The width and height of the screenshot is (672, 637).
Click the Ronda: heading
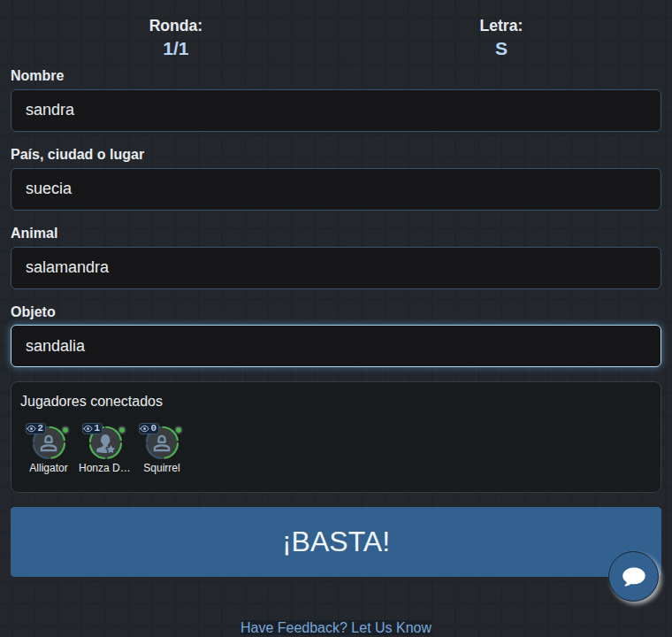click(176, 26)
